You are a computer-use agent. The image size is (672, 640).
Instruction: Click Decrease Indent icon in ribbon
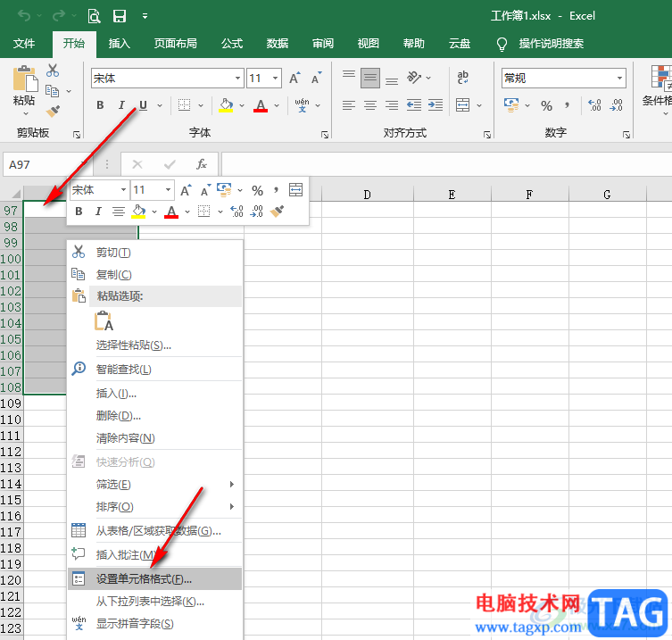point(413,105)
